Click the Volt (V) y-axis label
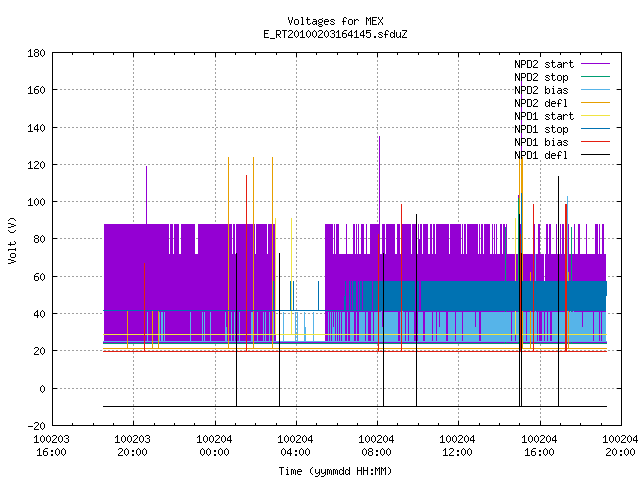The width and height of the screenshot is (640, 480). pyautogui.click(x=13, y=240)
